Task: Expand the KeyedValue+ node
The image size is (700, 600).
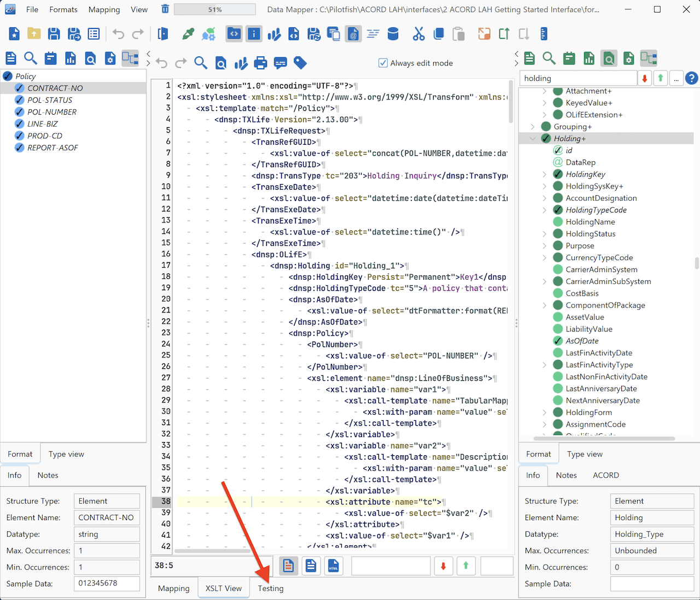Action: (544, 103)
